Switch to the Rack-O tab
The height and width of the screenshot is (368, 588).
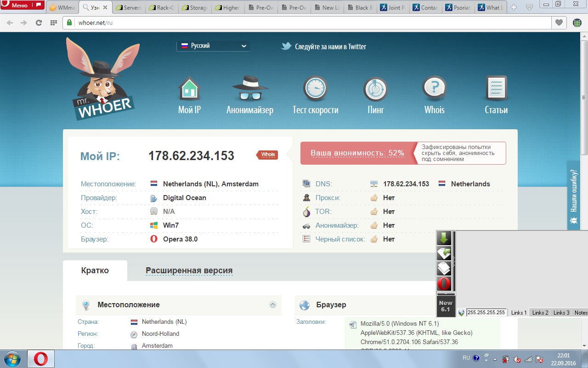(162, 8)
